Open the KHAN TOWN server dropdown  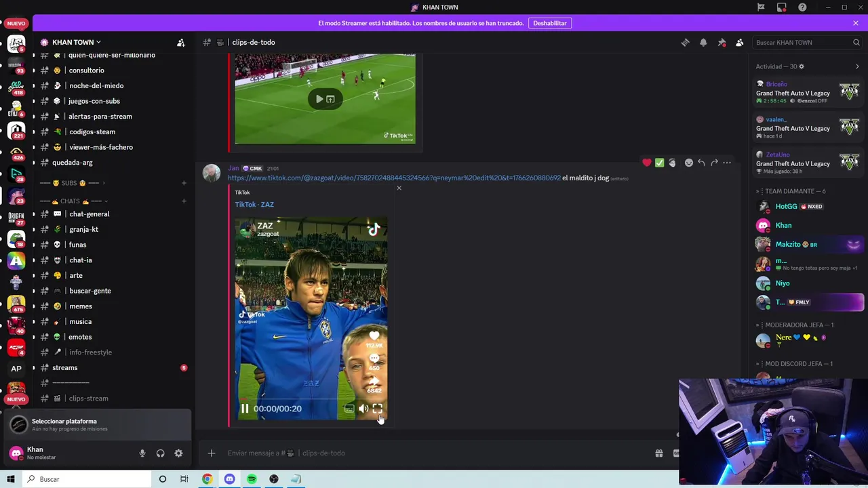[x=76, y=42]
